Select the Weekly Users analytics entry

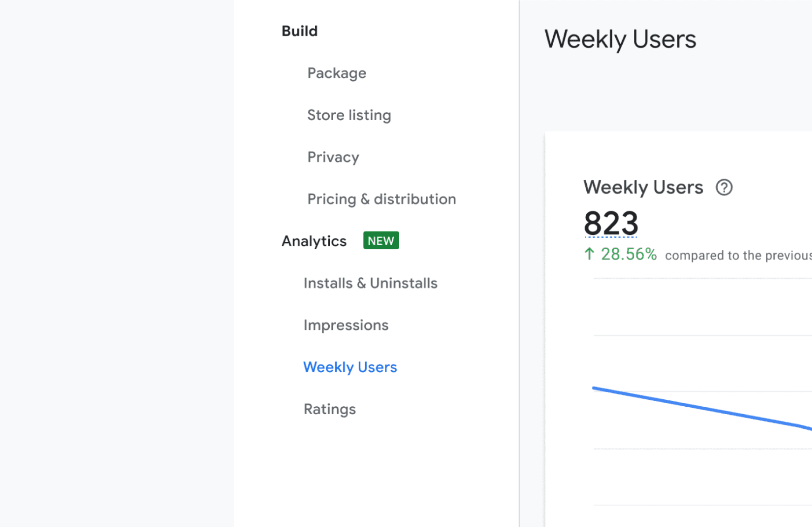pyautogui.click(x=350, y=367)
